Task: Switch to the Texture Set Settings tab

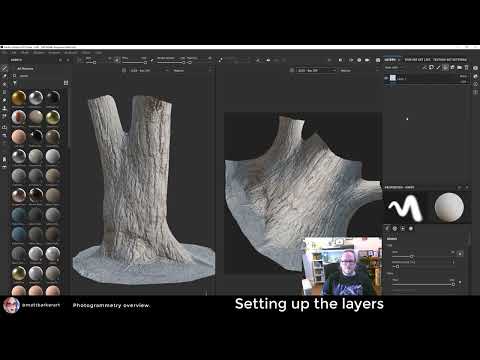Action: (450, 60)
